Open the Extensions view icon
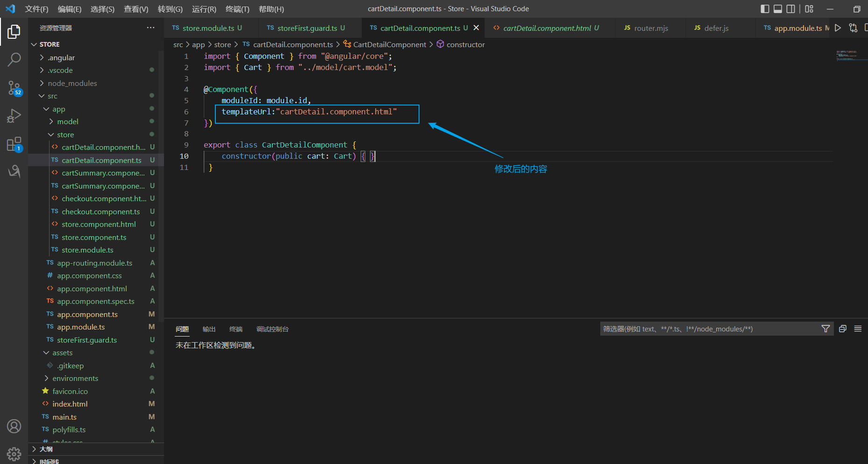This screenshot has width=868, height=464. pyautogui.click(x=14, y=144)
